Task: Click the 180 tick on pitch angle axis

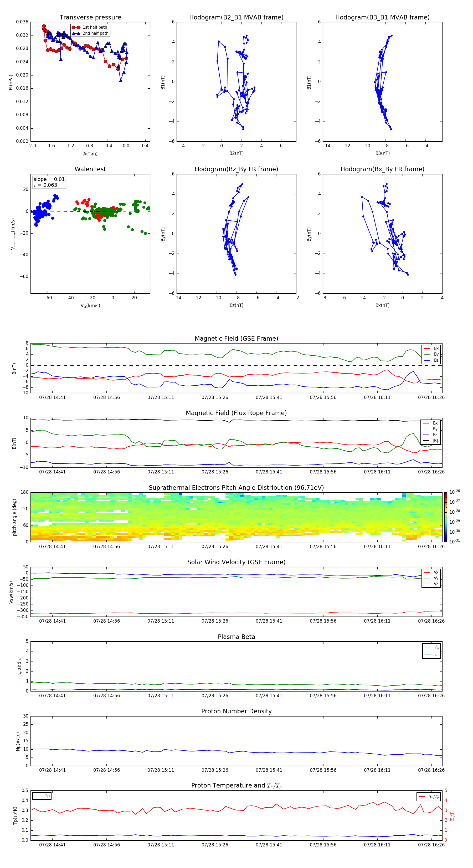Action: [25, 492]
